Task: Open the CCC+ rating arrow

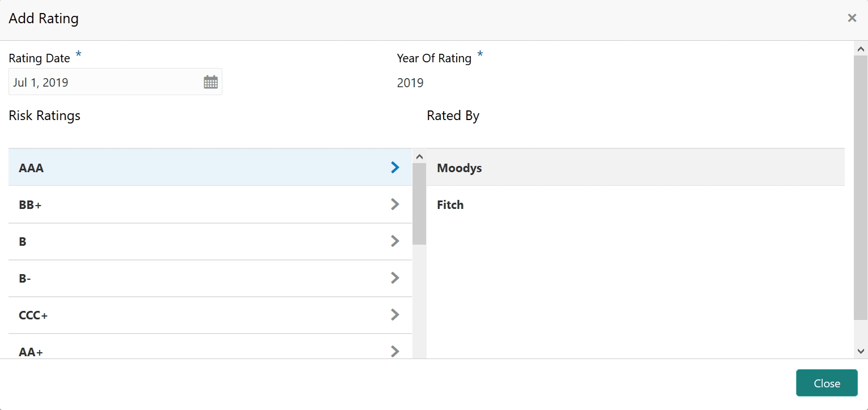Action: click(395, 315)
